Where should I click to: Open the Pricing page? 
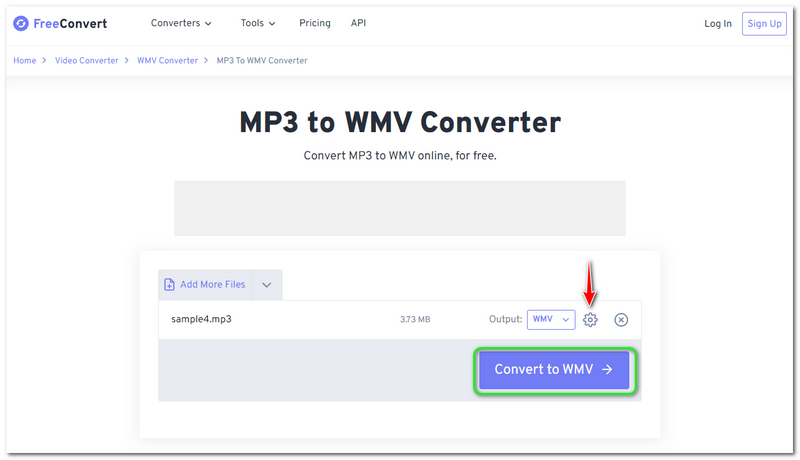pyautogui.click(x=314, y=23)
